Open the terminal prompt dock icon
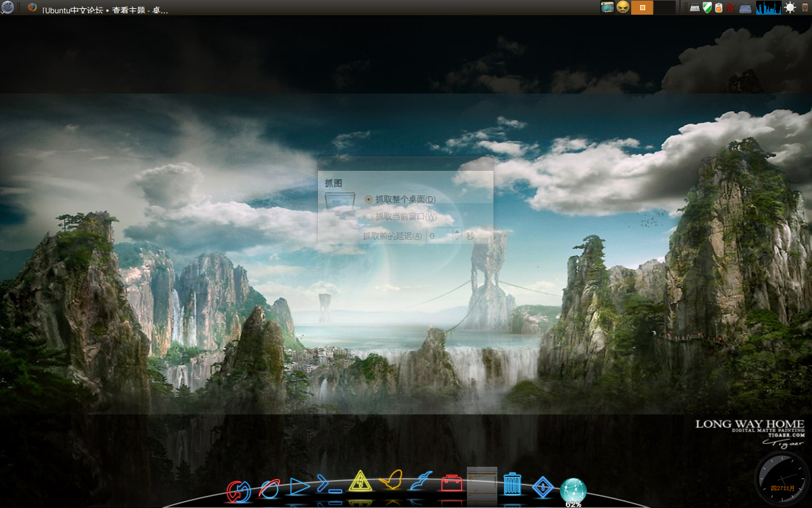 329,485
